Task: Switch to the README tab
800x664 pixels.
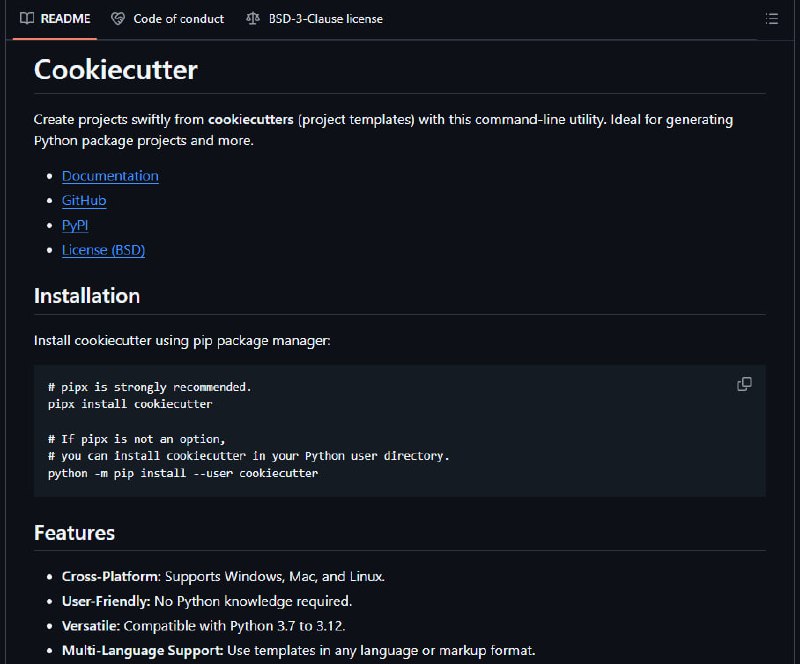Action: pos(55,19)
